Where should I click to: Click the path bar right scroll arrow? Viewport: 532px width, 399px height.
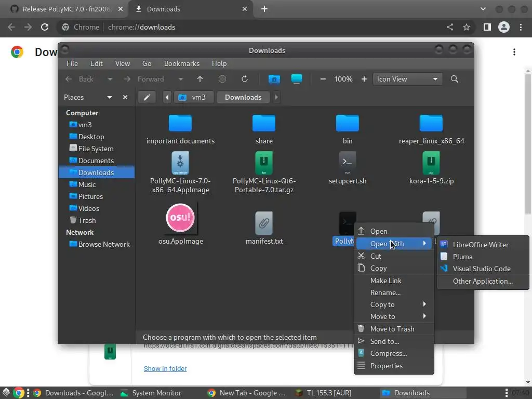276,97
